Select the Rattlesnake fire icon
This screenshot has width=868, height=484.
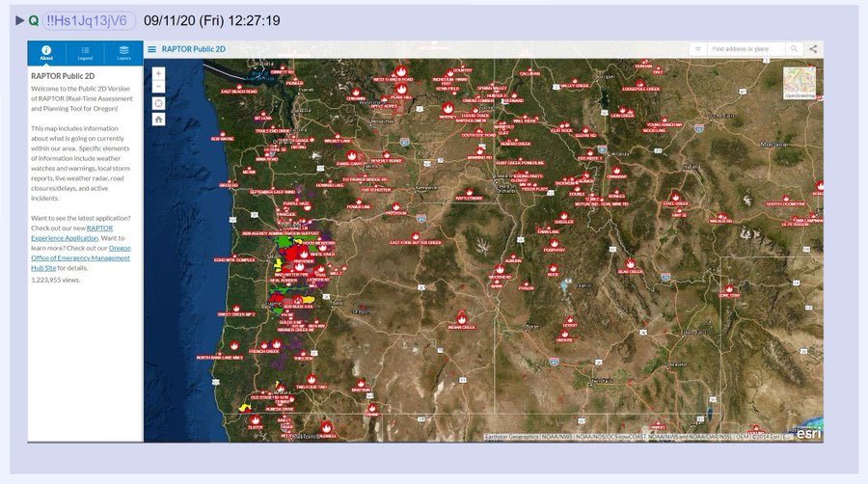click(x=469, y=192)
